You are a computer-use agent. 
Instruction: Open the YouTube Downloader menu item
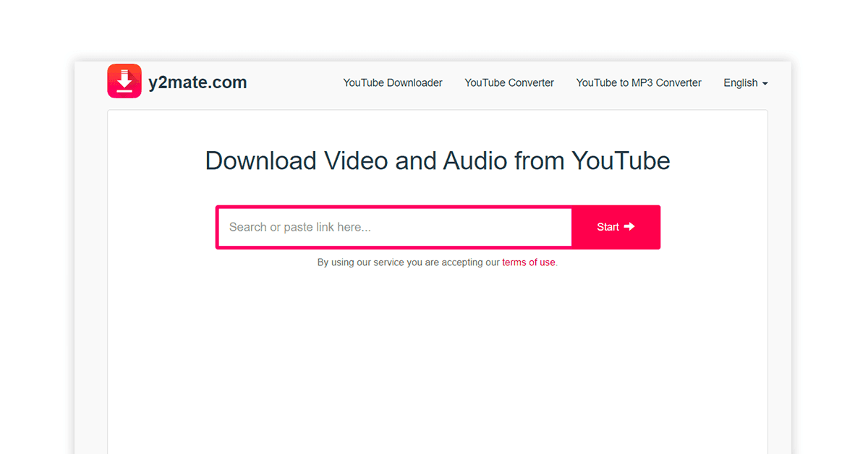pyautogui.click(x=393, y=83)
